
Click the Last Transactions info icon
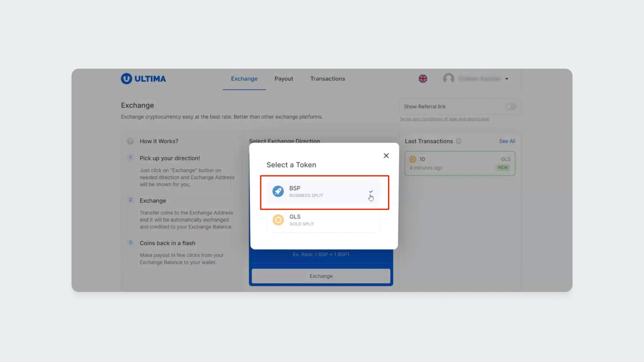click(x=458, y=141)
